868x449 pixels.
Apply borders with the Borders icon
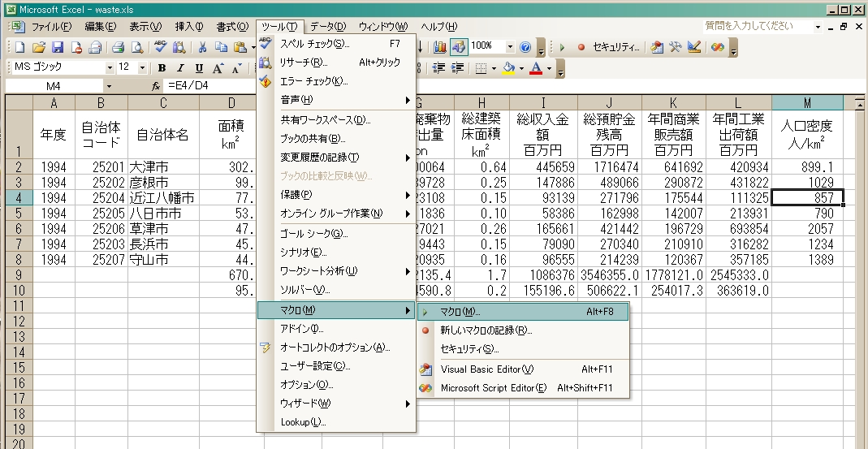point(481,68)
